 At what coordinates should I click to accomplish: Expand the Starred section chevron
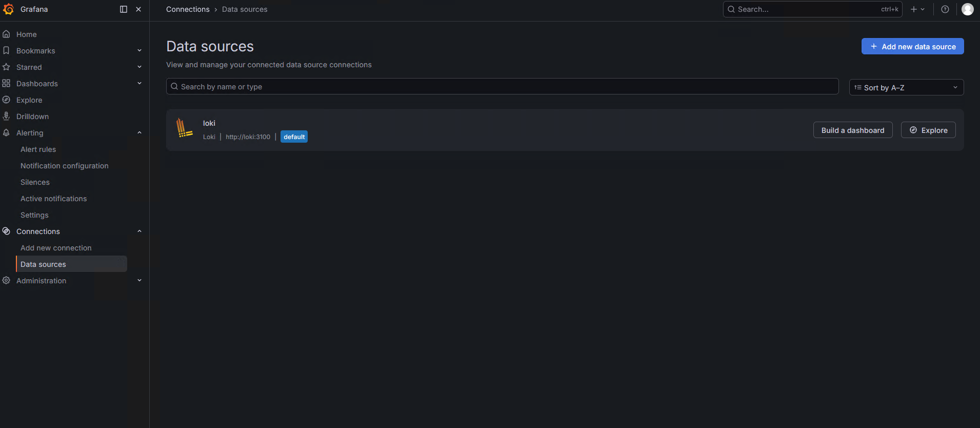139,67
